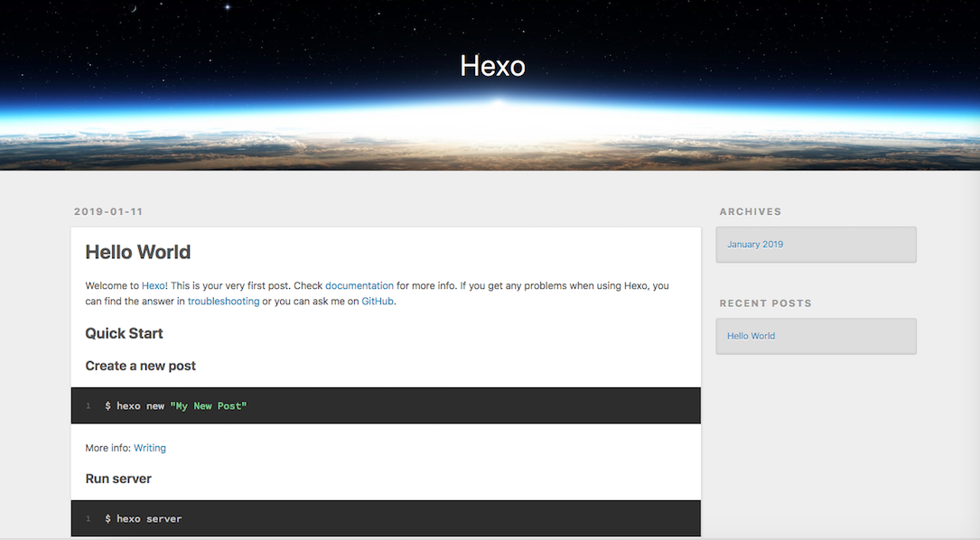Click the Create a new post heading
Viewport: 980px width, 540px height.
point(140,366)
